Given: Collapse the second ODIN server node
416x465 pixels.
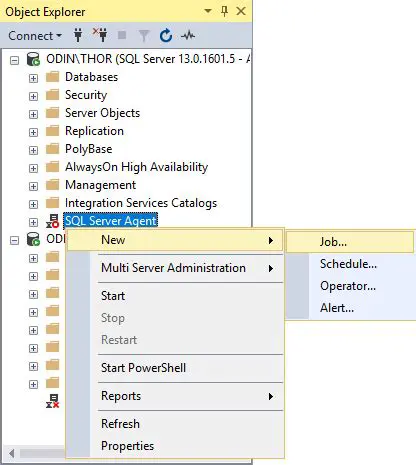Looking at the screenshot, I should [14, 240].
